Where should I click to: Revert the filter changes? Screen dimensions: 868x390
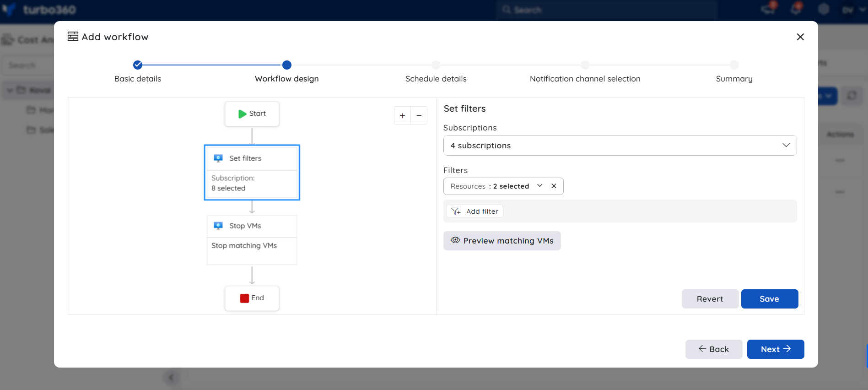coord(710,299)
